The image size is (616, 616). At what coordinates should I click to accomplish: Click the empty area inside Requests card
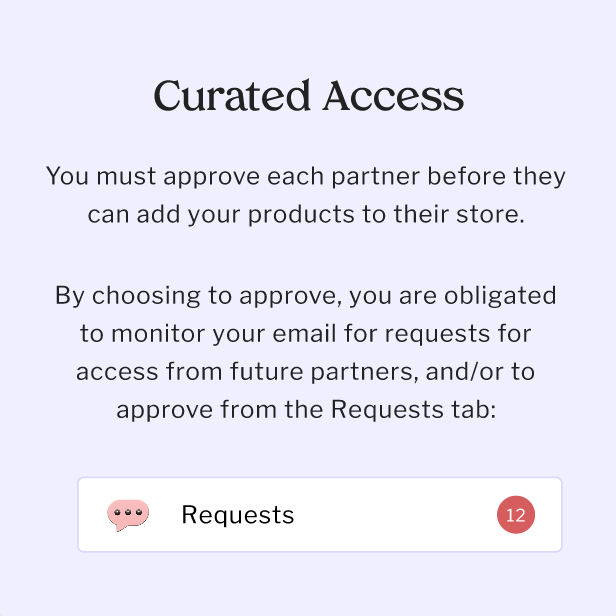pyautogui.click(x=400, y=515)
